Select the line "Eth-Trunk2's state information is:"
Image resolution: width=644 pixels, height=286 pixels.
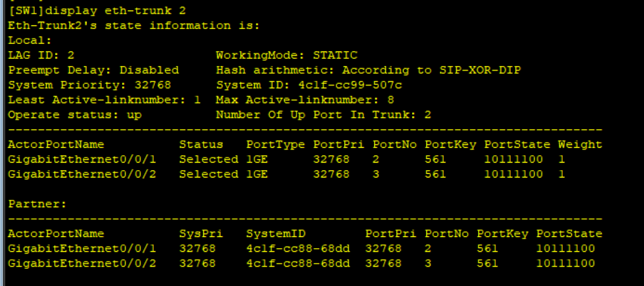click(134, 25)
